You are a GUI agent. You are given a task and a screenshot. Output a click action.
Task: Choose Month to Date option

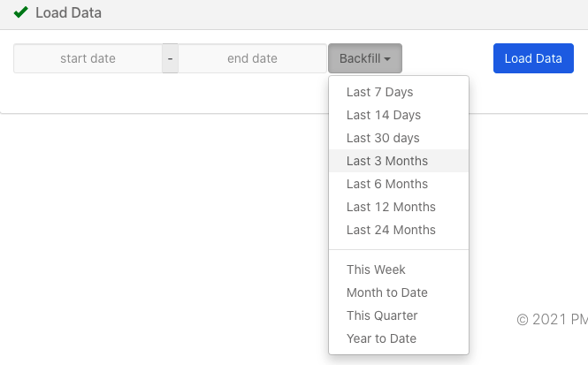pyautogui.click(x=399, y=292)
